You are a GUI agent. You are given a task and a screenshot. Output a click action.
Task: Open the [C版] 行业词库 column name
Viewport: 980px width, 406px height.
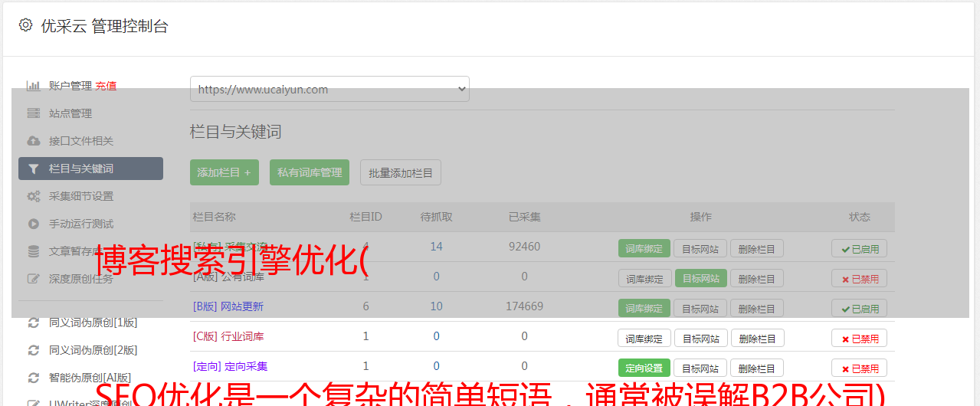(228, 336)
